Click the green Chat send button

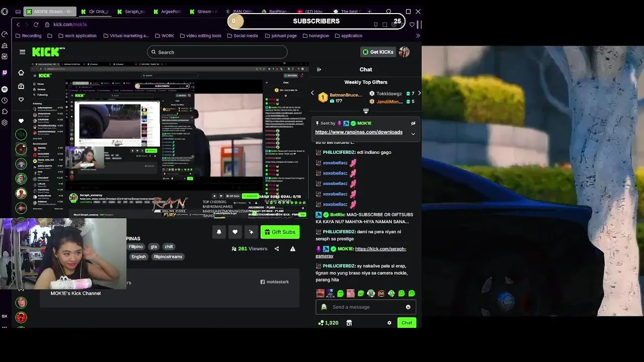(407, 323)
